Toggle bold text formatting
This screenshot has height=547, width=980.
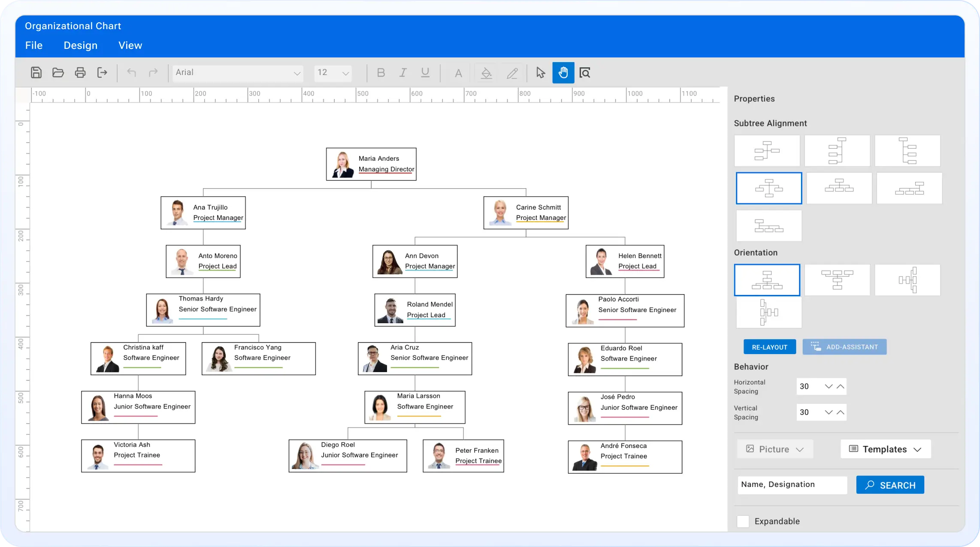[381, 72]
